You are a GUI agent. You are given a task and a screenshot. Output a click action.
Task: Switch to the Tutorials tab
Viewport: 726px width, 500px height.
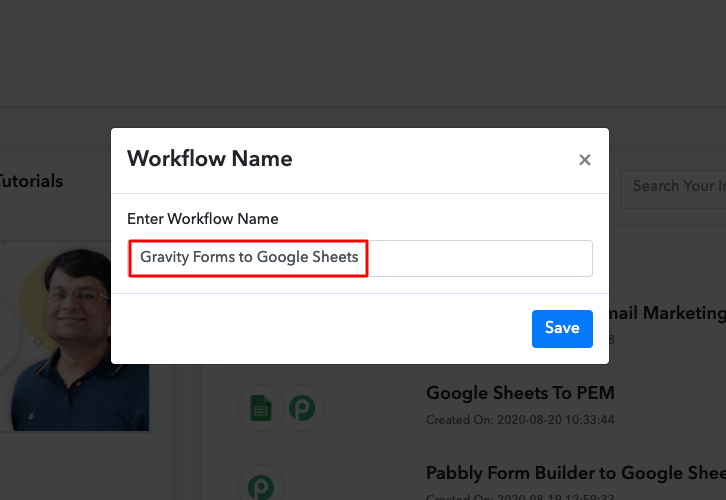pos(30,181)
